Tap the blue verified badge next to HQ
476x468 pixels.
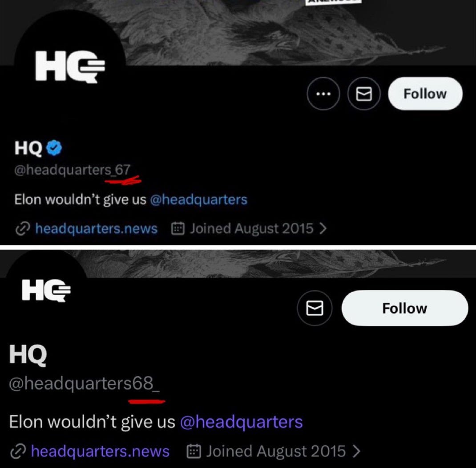[54, 148]
